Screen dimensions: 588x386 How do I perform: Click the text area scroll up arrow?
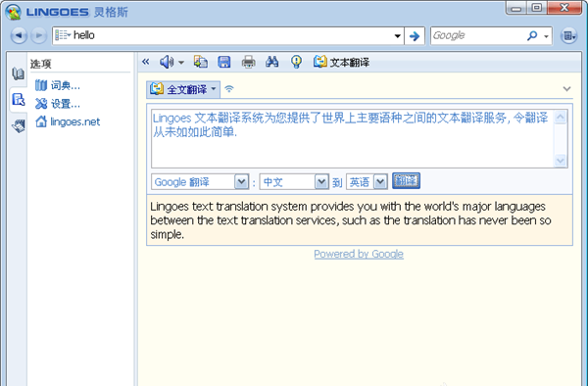pyautogui.click(x=561, y=118)
